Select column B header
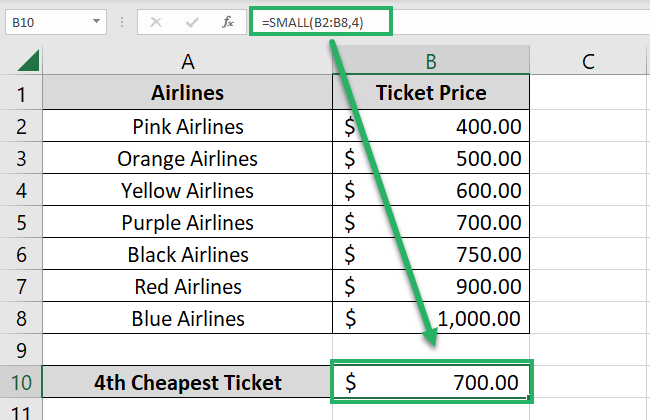650x420 pixels. tap(431, 61)
